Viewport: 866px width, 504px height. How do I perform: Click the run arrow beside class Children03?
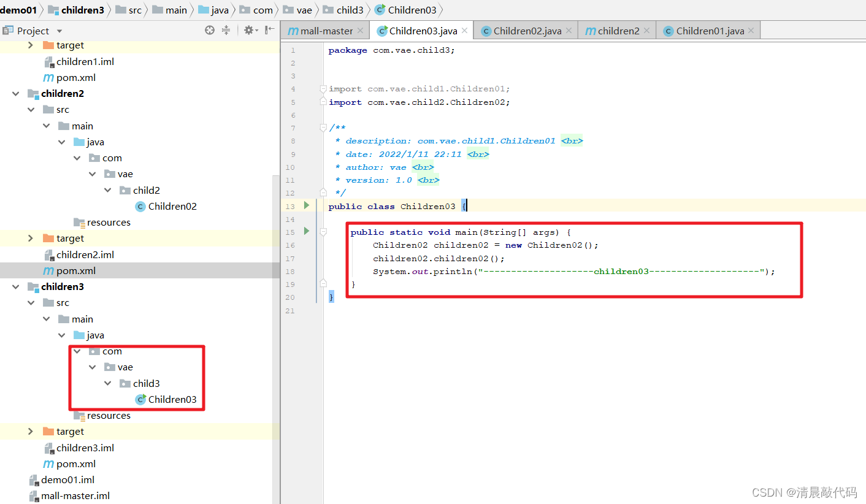[307, 205]
